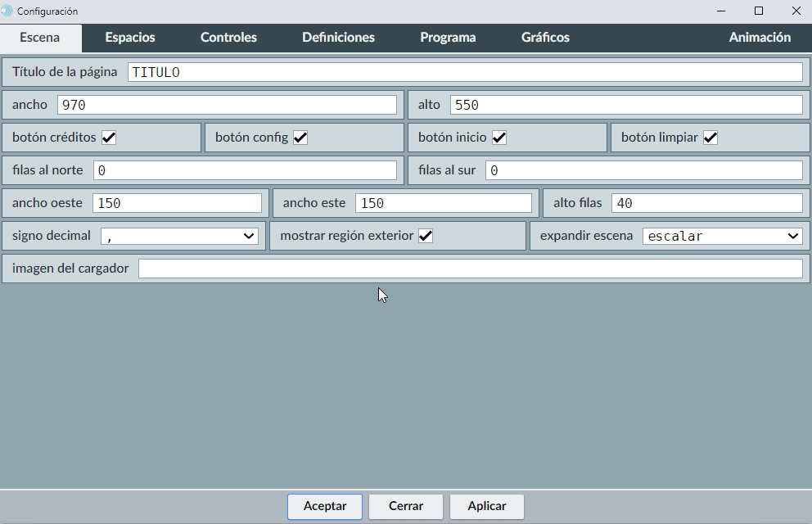The width and height of the screenshot is (812, 524).
Task: Switch to the Espacios tab
Action: (x=129, y=38)
